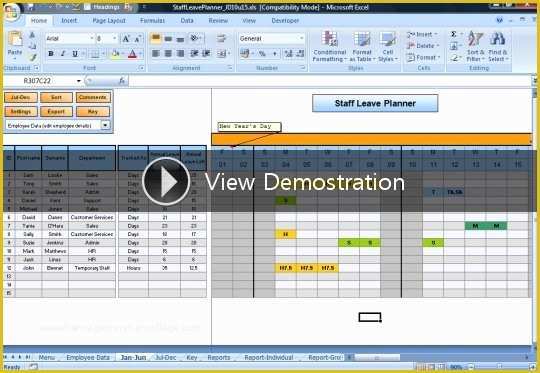This screenshot has width=540, height=373.
Task: Click the Middle Align icon
Action: [168, 39]
